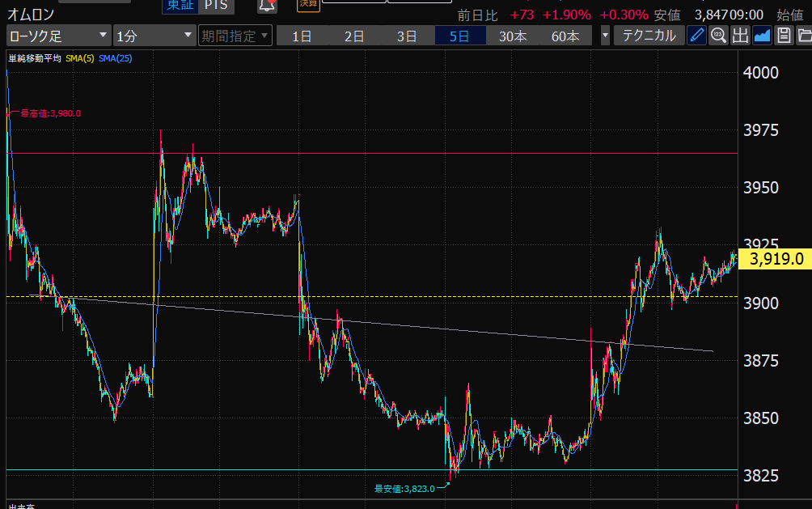Click the blue area chart icon
Viewport: 812px width, 509px height.
pyautogui.click(x=762, y=36)
